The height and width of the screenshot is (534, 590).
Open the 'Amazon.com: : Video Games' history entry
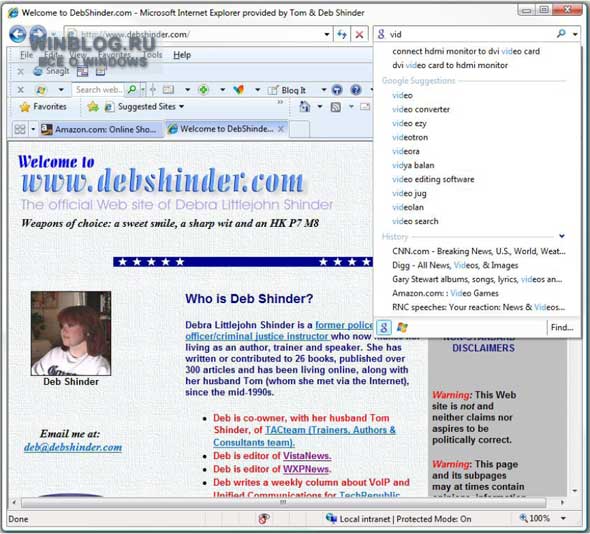(x=445, y=293)
